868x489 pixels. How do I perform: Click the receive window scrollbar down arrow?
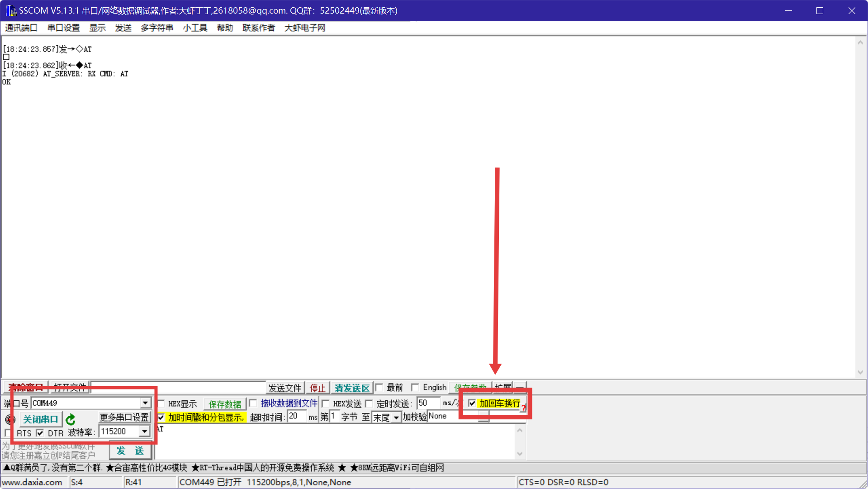[860, 372]
